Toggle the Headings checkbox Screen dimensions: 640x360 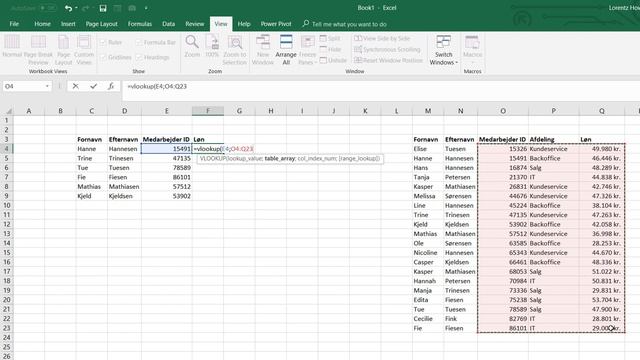point(139,57)
